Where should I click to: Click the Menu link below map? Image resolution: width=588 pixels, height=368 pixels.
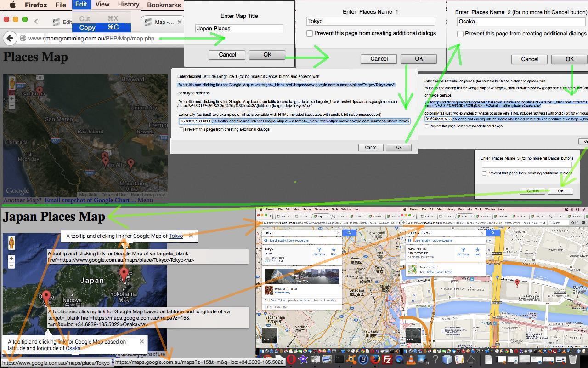[145, 200]
